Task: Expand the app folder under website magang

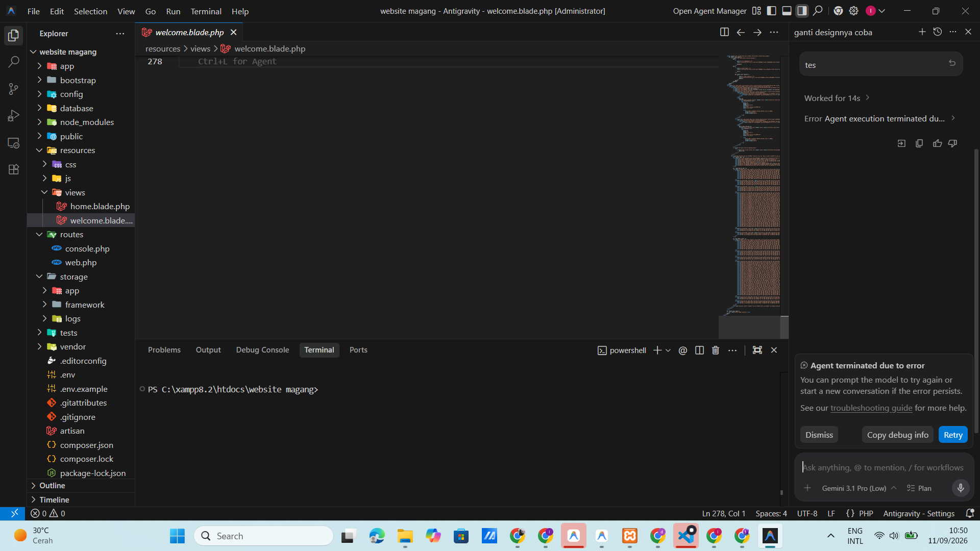Action: click(x=67, y=66)
